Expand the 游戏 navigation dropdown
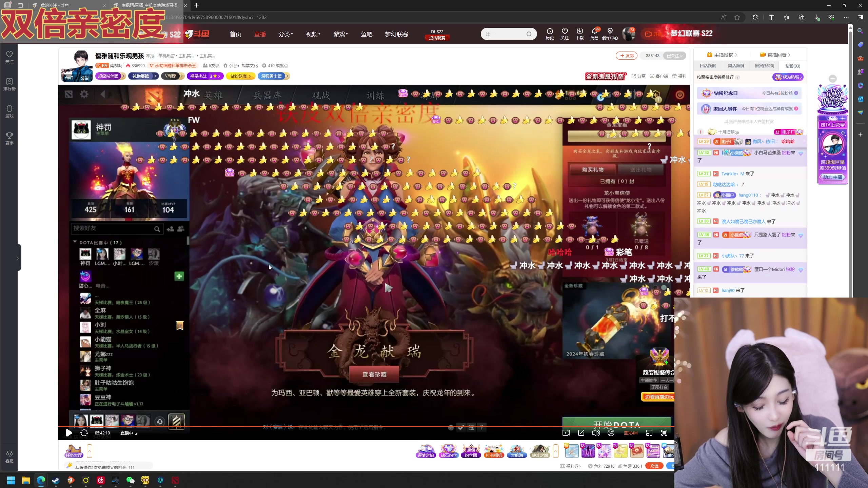Screen dimensions: 868x488 pyautogui.click(x=340, y=34)
